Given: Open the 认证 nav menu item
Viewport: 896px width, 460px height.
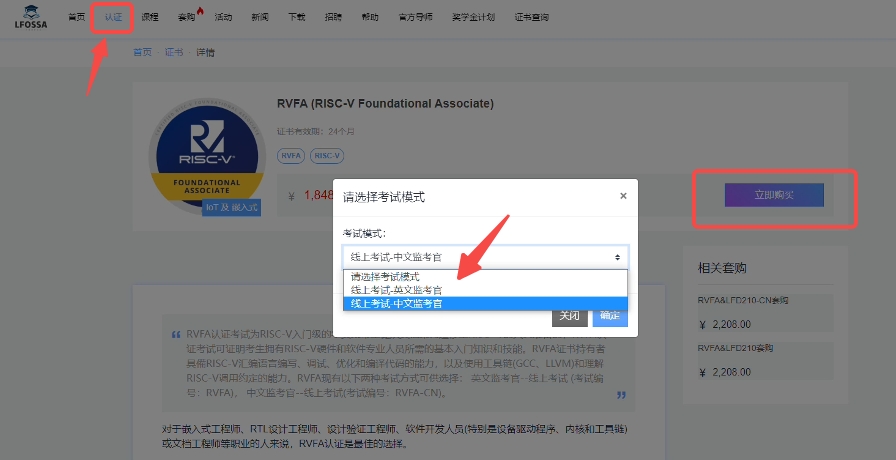Looking at the screenshot, I should click(113, 17).
